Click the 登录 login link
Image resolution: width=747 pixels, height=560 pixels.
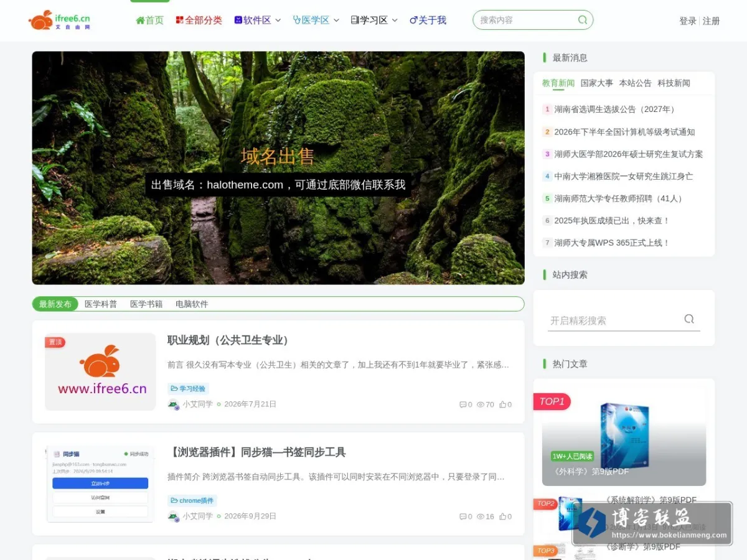[x=688, y=21]
